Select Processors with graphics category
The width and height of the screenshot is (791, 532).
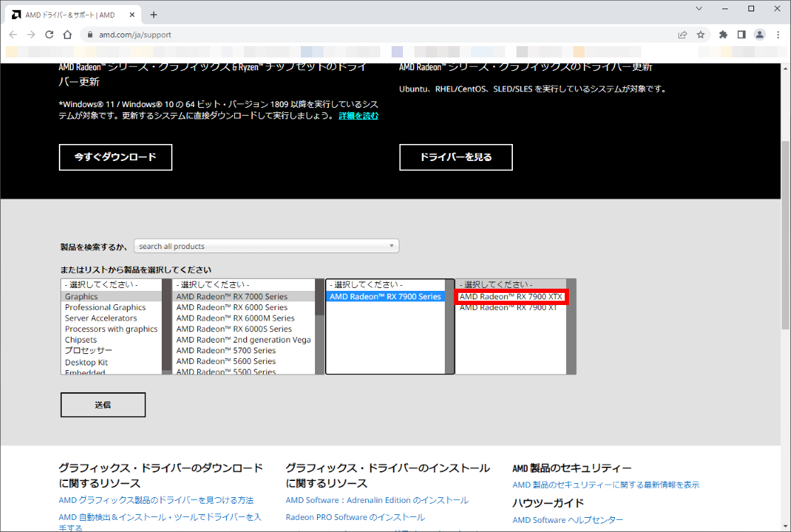click(x=111, y=329)
